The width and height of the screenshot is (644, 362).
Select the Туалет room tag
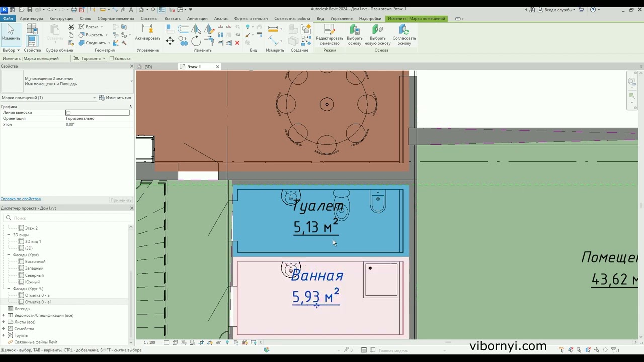coord(317,217)
